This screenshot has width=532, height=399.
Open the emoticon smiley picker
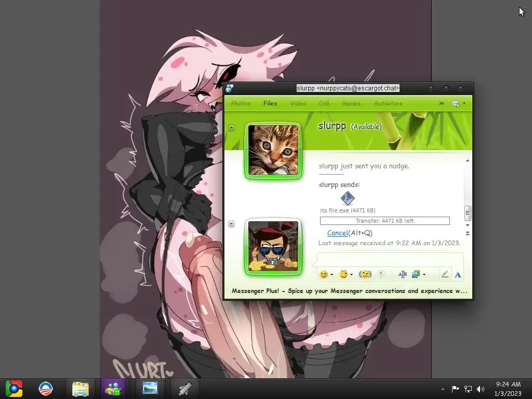point(324,274)
